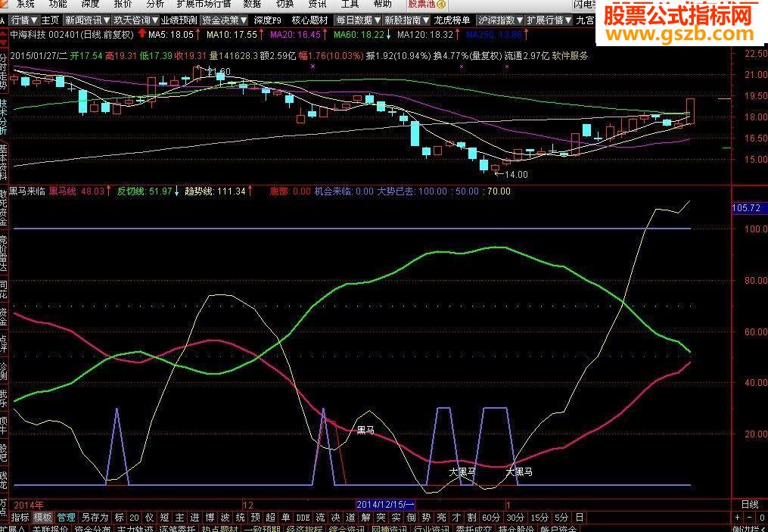This screenshot has width=768, height=532.
Task: Select the 竞价雷达 side tab
Action: pyautogui.click(x=4, y=253)
